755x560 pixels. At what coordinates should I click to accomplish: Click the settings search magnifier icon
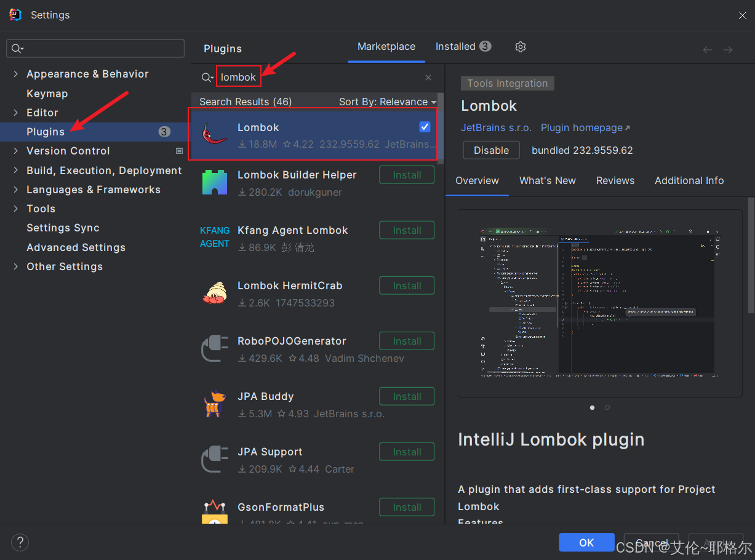click(x=17, y=49)
